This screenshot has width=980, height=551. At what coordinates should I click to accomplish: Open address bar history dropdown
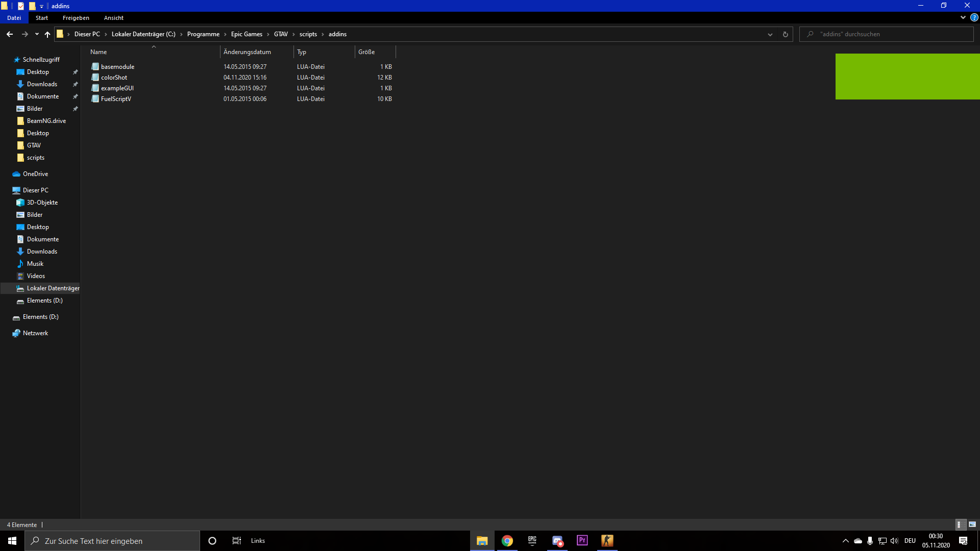click(x=770, y=34)
